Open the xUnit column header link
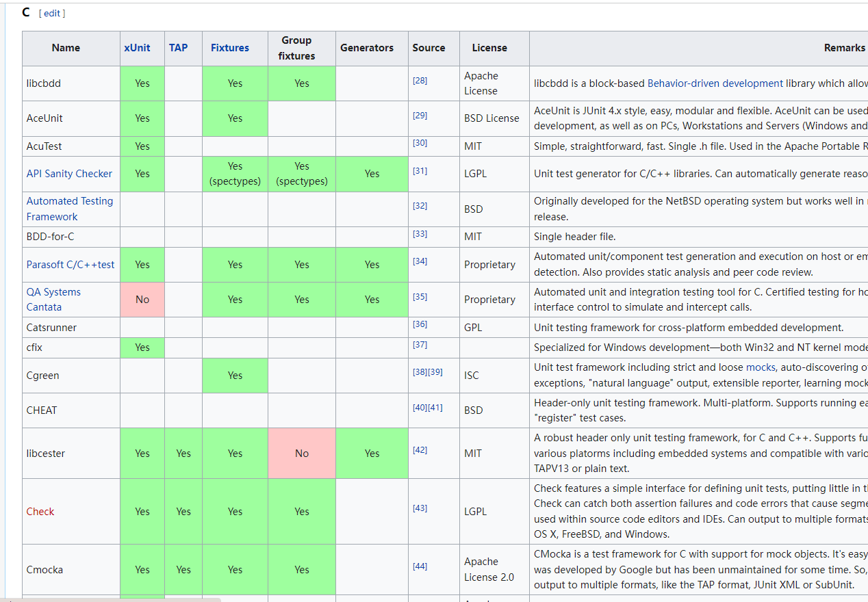This screenshot has width=868, height=602. pos(137,48)
